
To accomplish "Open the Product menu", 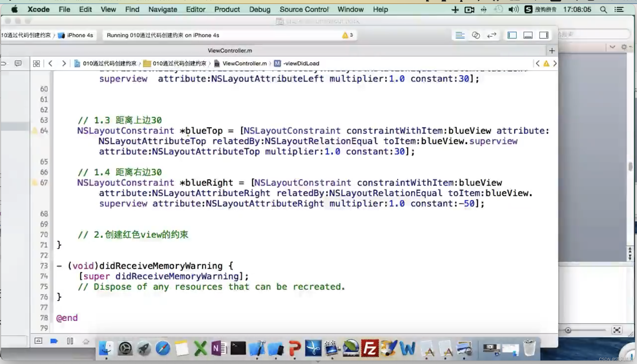I will pos(227,9).
